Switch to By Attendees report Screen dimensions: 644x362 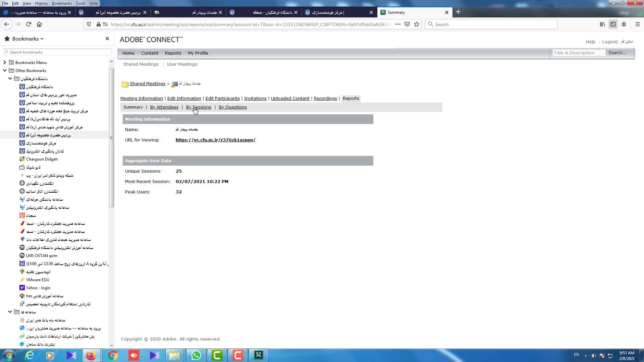(164, 107)
